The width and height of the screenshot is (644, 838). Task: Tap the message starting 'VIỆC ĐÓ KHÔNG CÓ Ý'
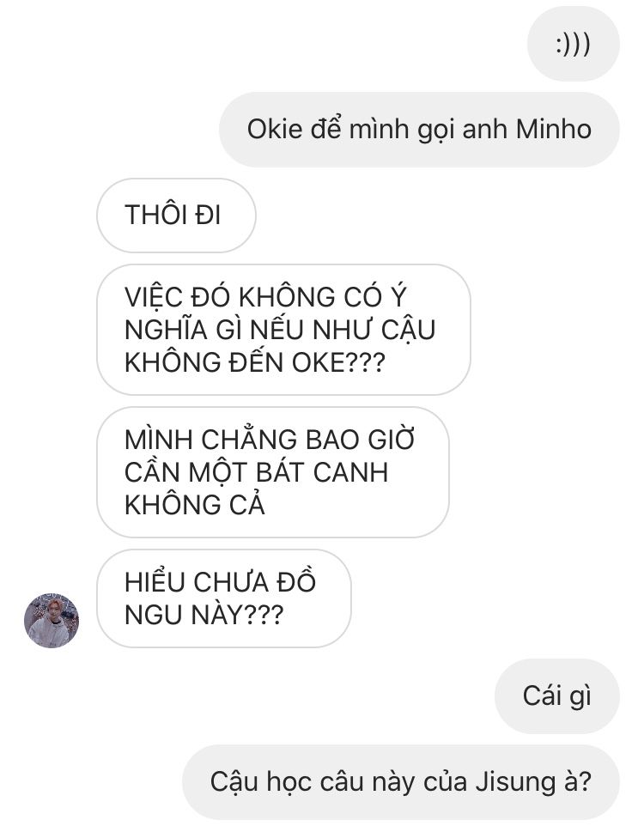click(283, 330)
